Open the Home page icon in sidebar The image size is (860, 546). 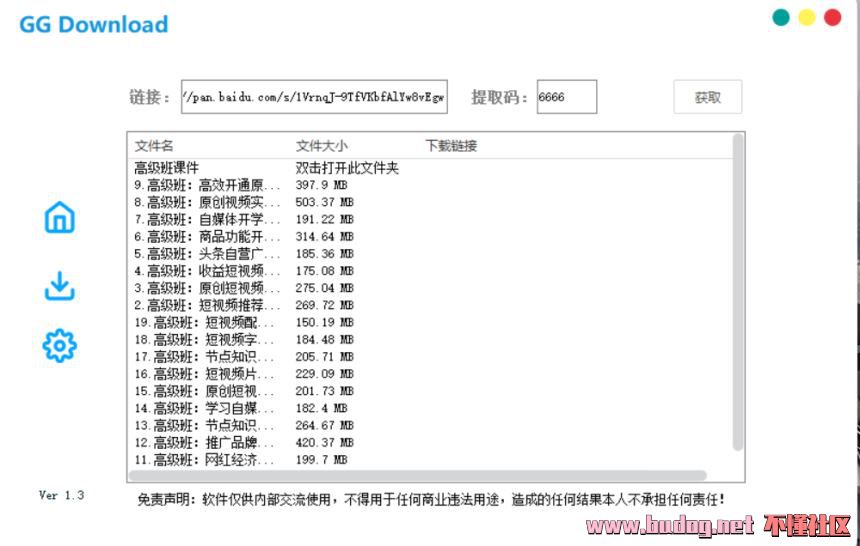[x=60, y=217]
